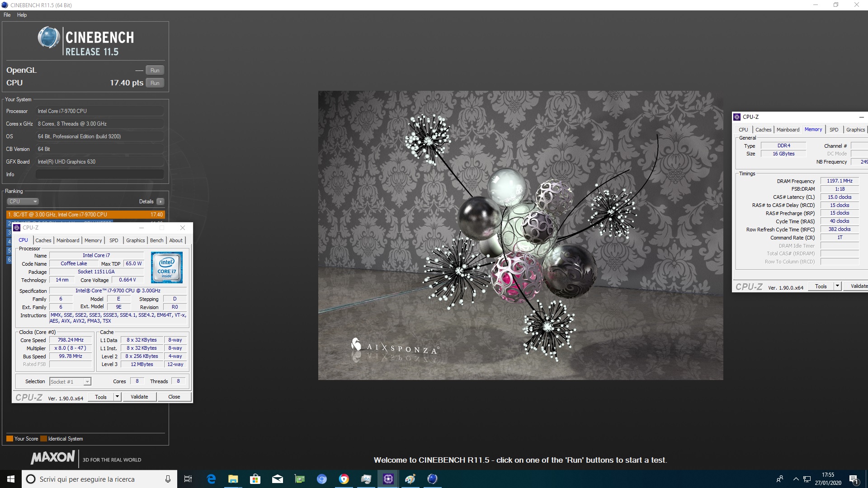868x488 pixels.
Task: Open Socket #1 selection dropdown
Action: click(x=70, y=382)
